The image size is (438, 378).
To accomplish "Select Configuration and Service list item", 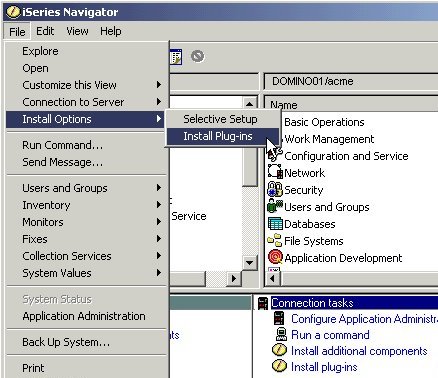I will (346, 156).
